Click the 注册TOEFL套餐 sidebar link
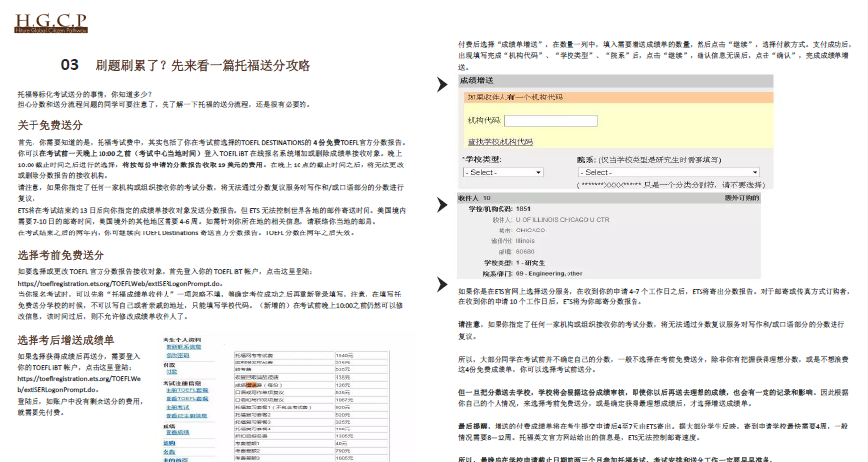This screenshot has width=868, height=462. click(x=186, y=390)
